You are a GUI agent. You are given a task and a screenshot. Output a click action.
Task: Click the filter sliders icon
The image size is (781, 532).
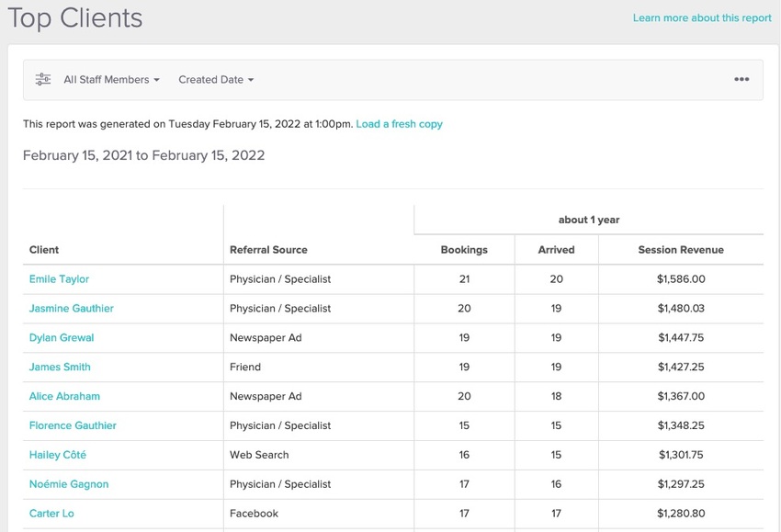pyautogui.click(x=43, y=79)
